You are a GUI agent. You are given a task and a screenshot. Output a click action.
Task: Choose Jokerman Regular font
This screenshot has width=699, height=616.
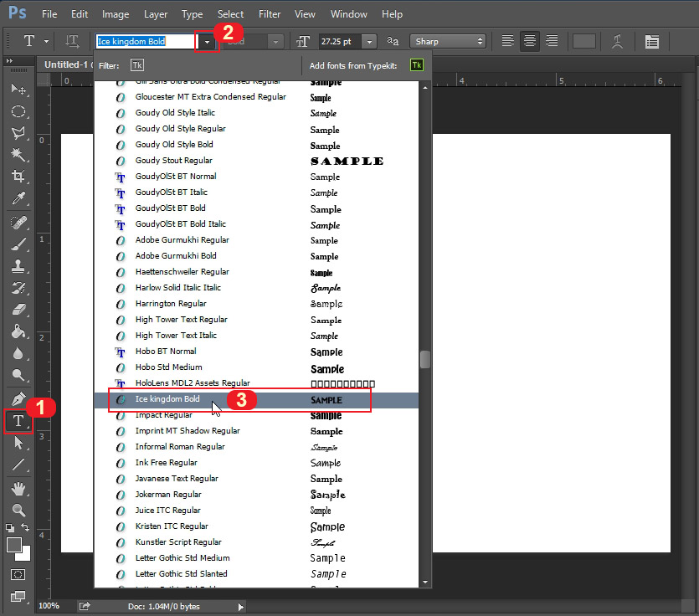[256, 495]
